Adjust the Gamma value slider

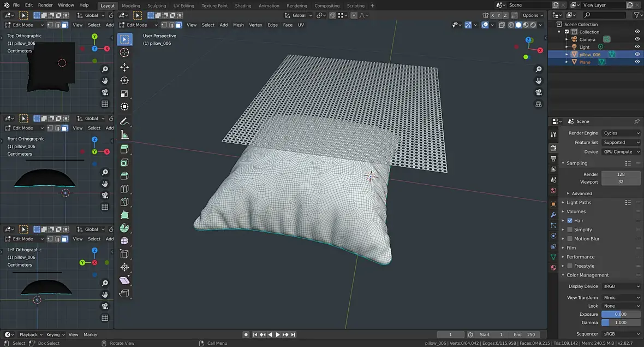[621, 323]
